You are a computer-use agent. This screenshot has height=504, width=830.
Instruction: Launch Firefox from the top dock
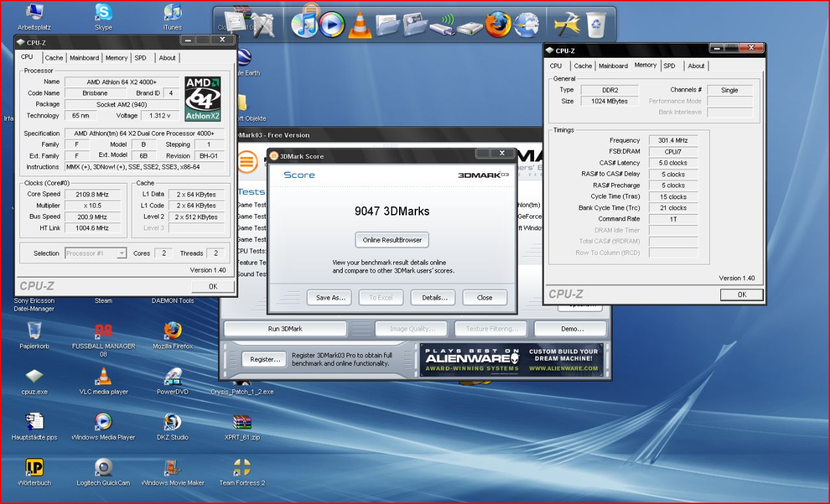(498, 25)
